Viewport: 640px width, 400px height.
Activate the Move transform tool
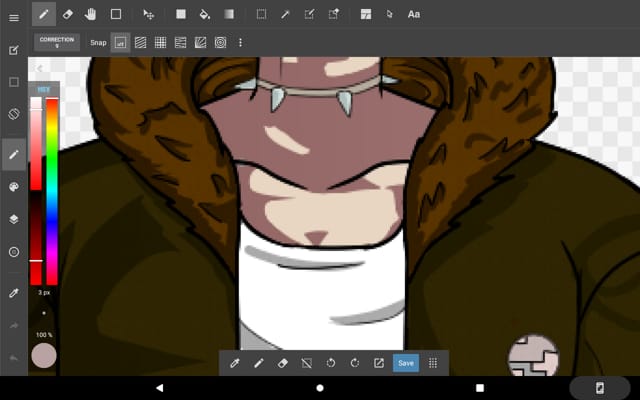149,14
